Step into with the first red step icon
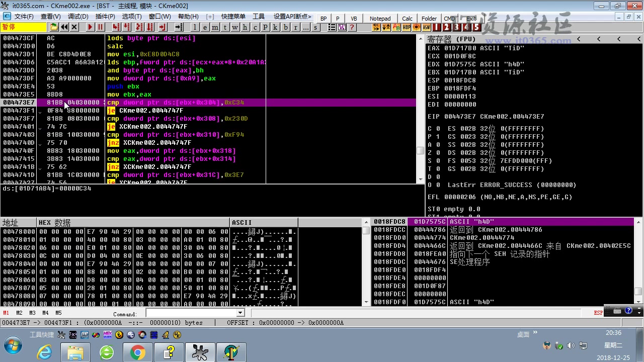 coord(116,27)
